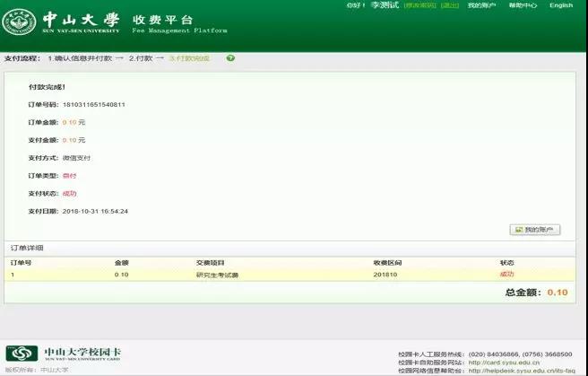The width and height of the screenshot is (588, 376).
Task: Click the 修改密码 link
Action: (419, 5)
